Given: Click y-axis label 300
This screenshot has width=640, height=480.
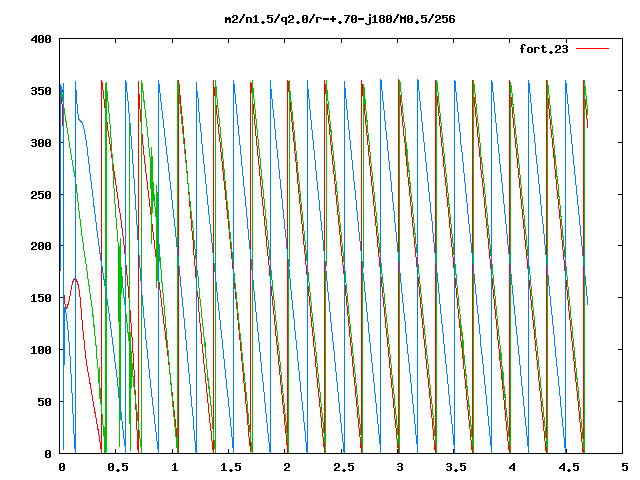Looking at the screenshot, I should (x=41, y=143).
